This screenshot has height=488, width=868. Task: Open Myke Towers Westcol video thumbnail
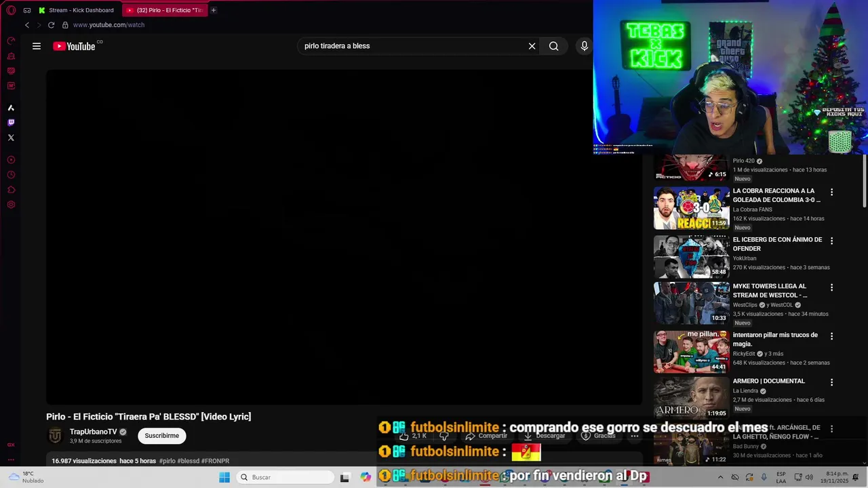tap(691, 303)
